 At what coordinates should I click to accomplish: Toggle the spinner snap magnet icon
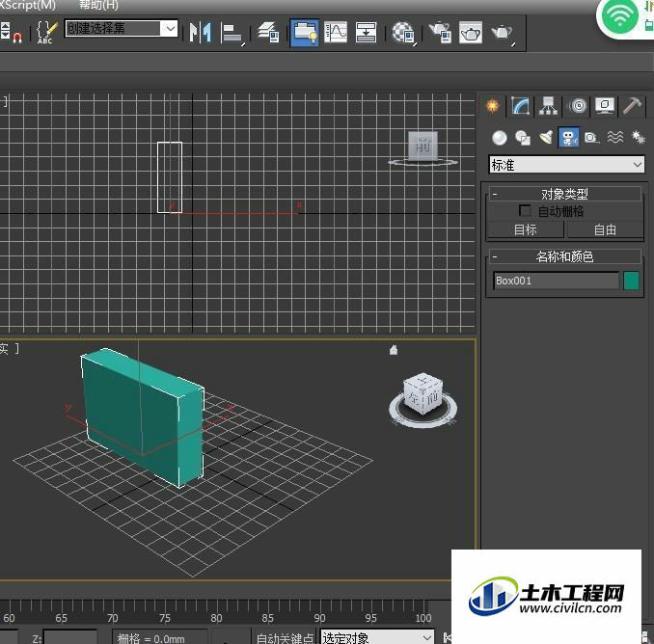pyautogui.click(x=17, y=38)
